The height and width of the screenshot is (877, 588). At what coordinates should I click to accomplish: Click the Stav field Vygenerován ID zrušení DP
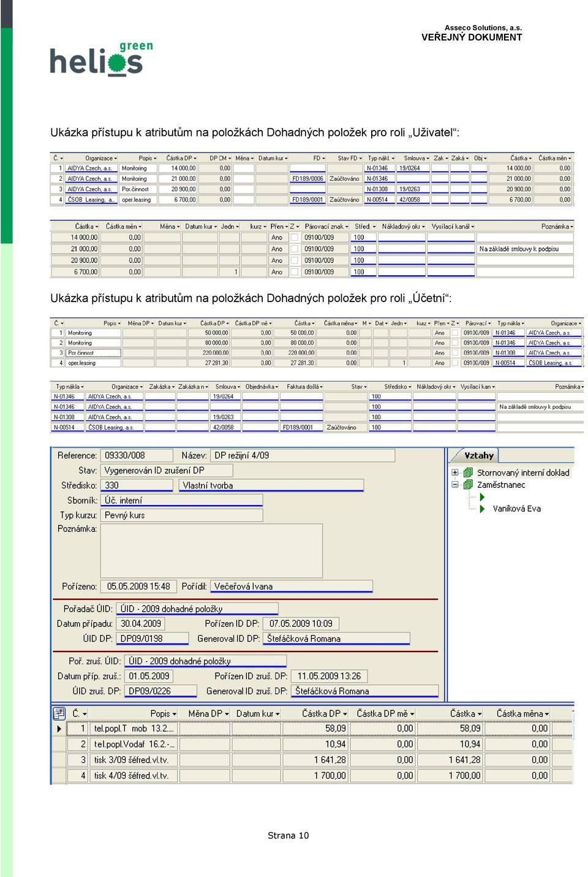pos(167,470)
